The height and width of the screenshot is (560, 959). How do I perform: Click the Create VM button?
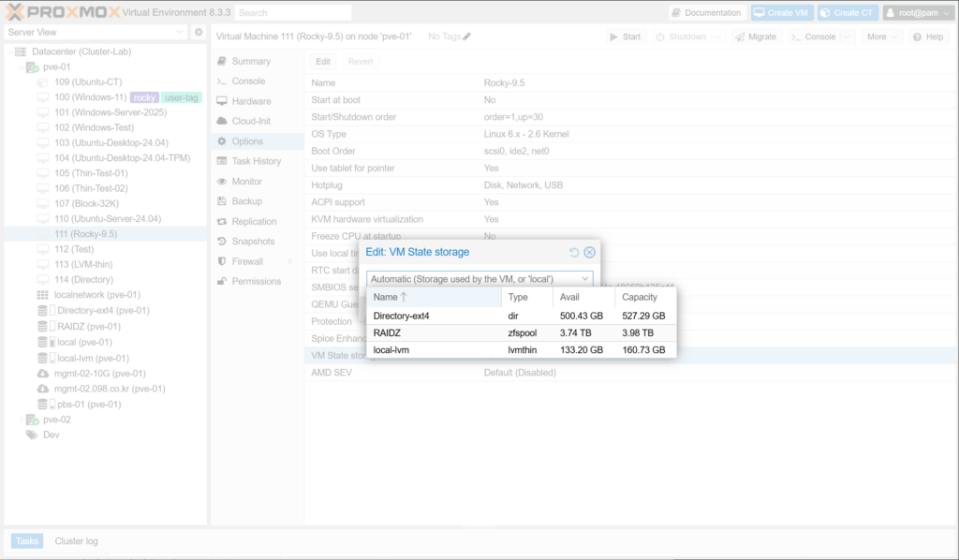[781, 13]
